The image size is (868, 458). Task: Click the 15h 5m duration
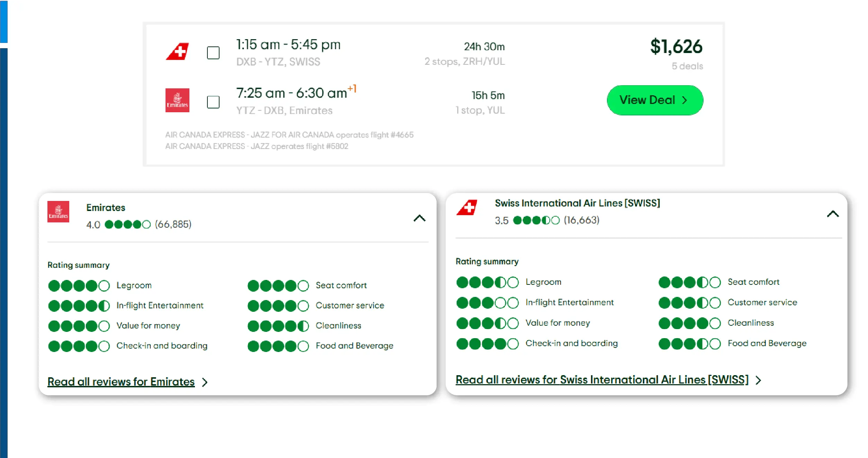[488, 95]
